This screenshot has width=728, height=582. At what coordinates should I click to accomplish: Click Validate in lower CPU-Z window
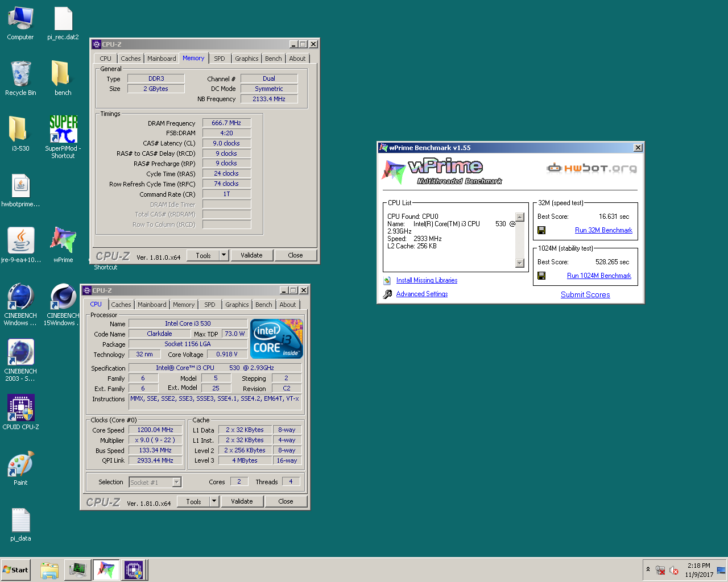point(242,501)
